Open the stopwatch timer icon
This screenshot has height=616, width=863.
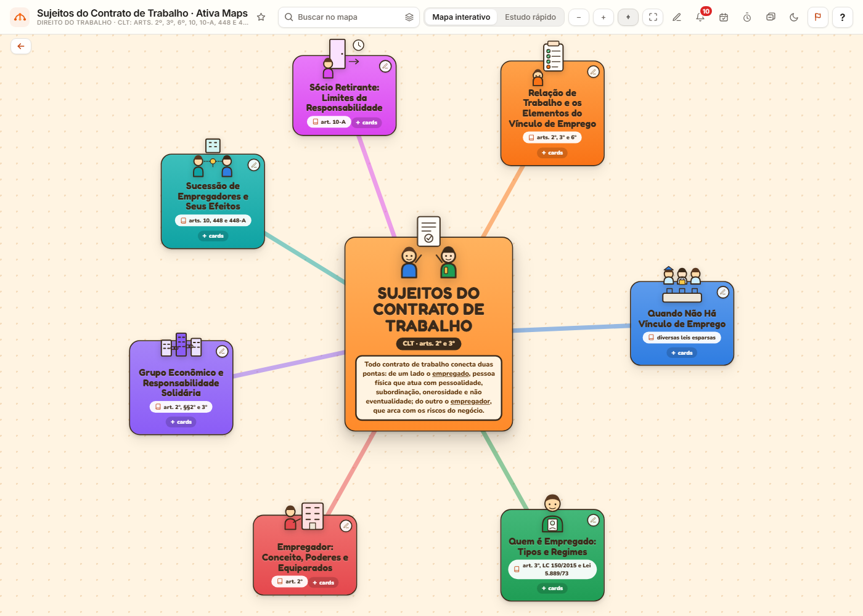(747, 17)
